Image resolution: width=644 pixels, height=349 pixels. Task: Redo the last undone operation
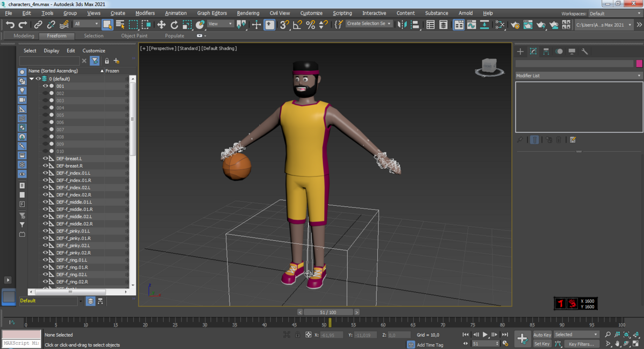[23, 25]
